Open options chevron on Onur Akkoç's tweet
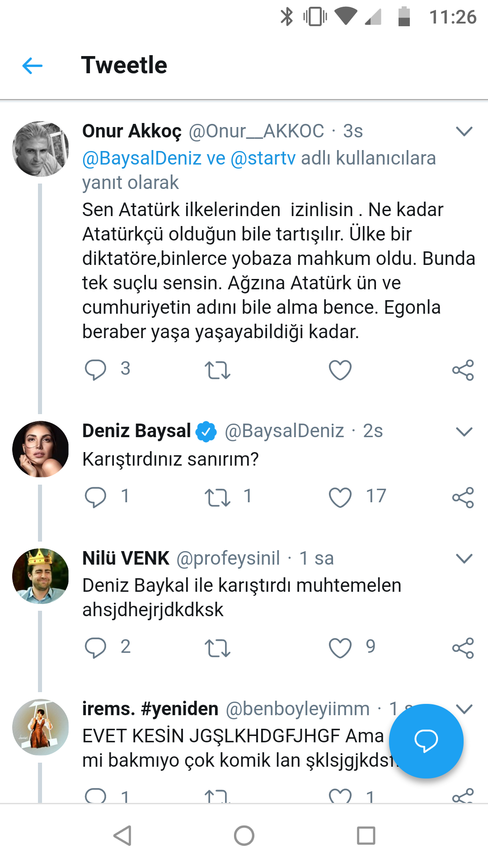The height and width of the screenshot is (868, 488). [x=464, y=132]
